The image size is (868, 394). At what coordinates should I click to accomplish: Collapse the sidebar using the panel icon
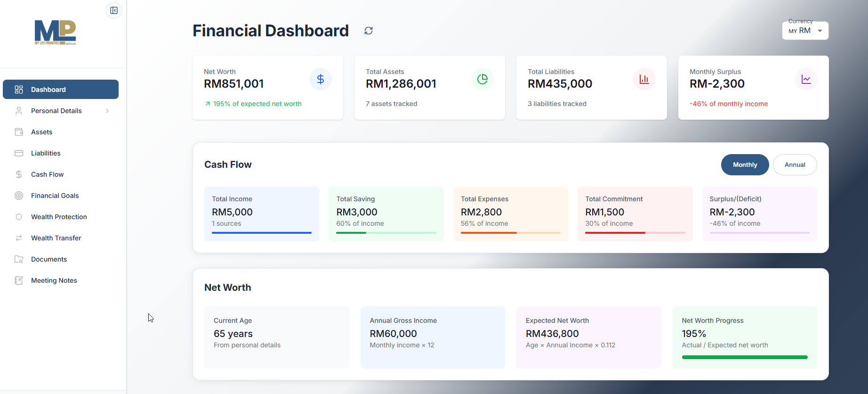click(114, 10)
